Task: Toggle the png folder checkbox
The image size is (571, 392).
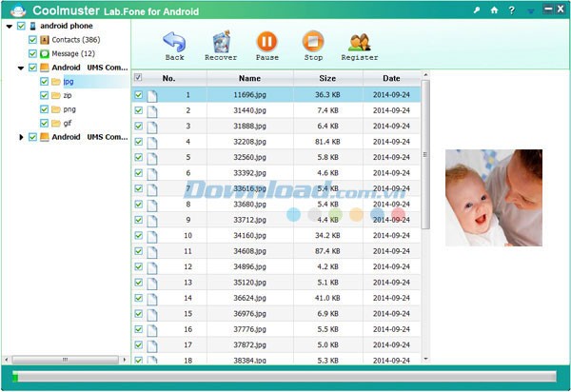Action: [x=44, y=109]
